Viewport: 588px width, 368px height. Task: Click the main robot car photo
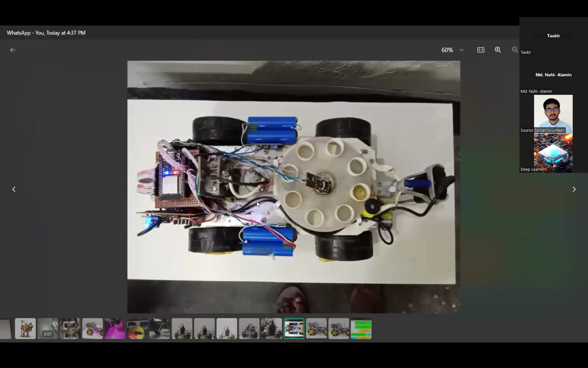click(294, 187)
